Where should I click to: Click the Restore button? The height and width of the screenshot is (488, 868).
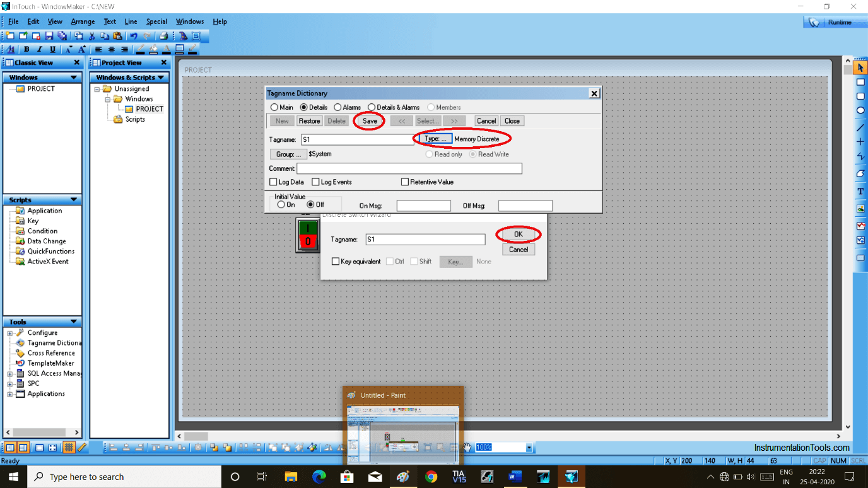click(x=309, y=121)
